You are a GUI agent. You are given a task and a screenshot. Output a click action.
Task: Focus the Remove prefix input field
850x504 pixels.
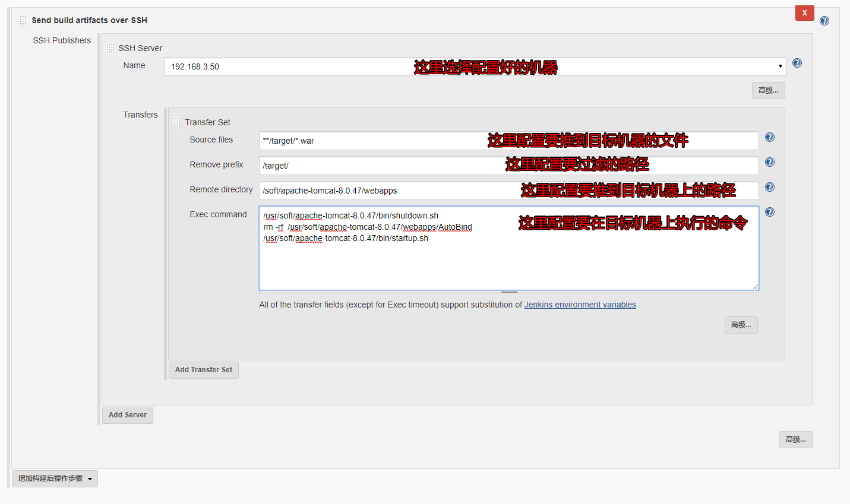tap(509, 166)
